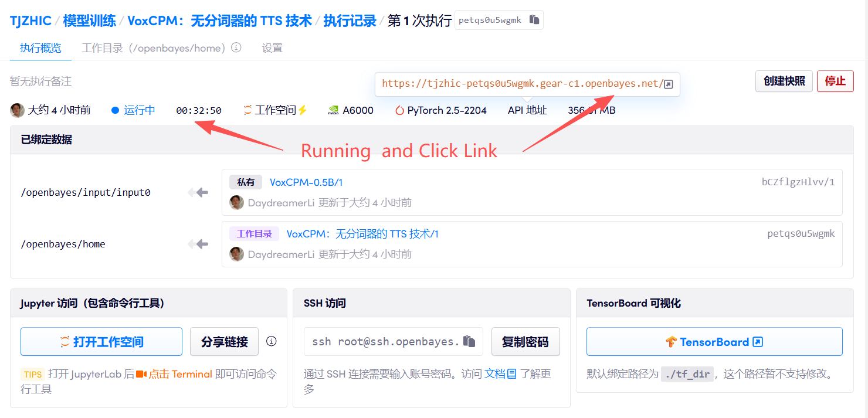Open external link icon next to API URL
868x418 pixels.
pyautogui.click(x=668, y=84)
